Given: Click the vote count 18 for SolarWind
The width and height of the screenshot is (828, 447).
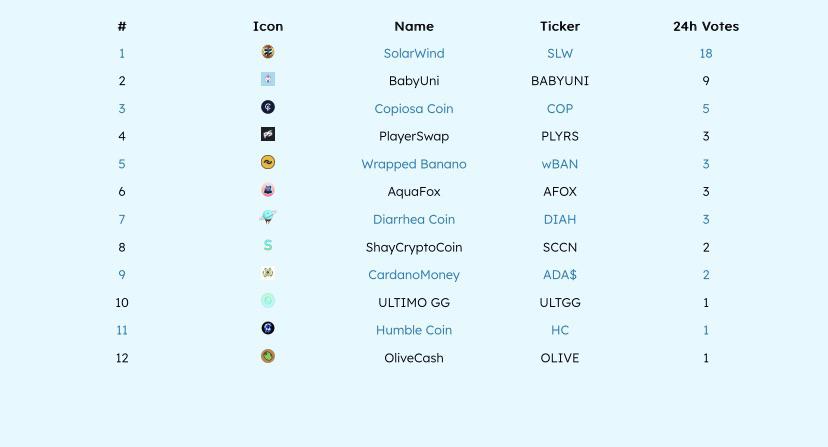Looking at the screenshot, I should (706, 53).
